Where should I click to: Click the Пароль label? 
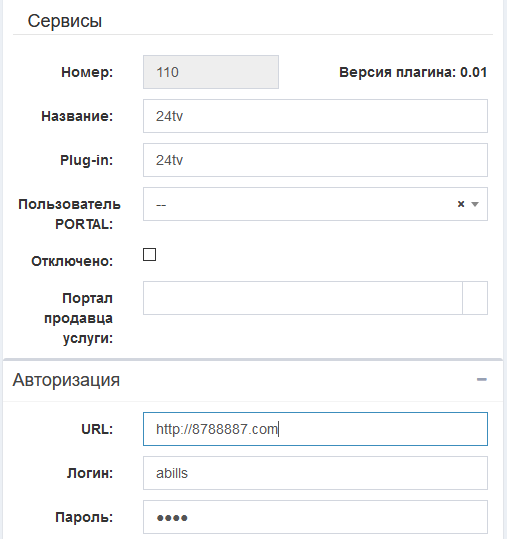[x=84, y=517]
